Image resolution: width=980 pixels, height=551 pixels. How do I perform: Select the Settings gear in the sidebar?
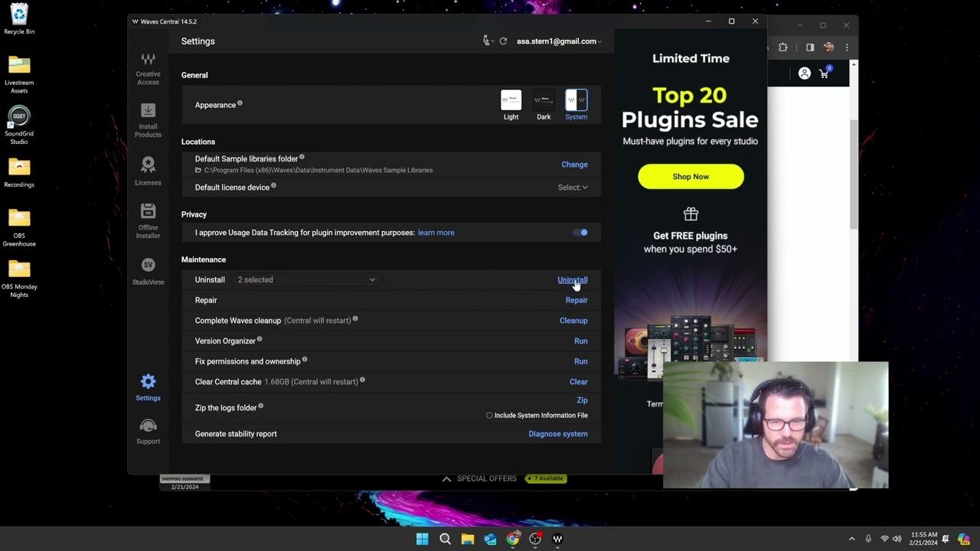[148, 387]
